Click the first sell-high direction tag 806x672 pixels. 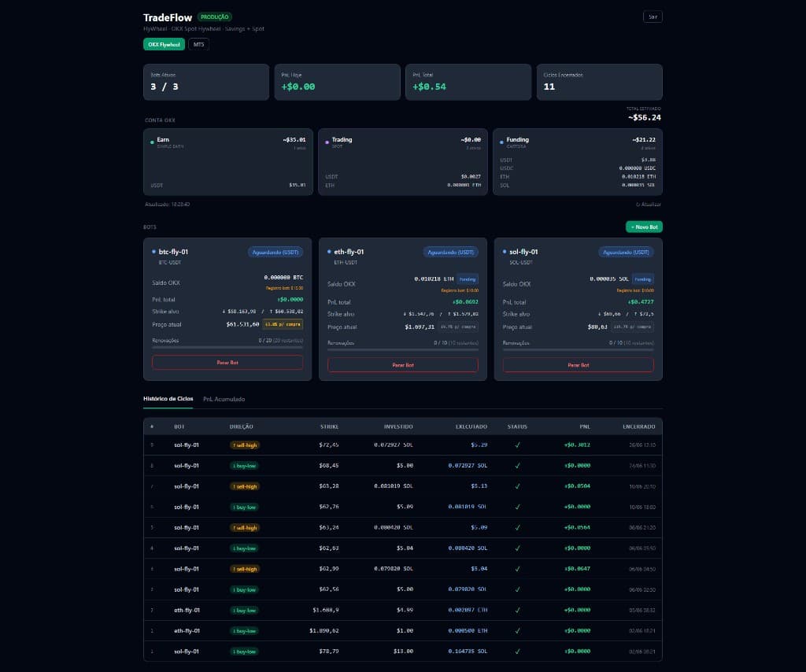click(245, 445)
